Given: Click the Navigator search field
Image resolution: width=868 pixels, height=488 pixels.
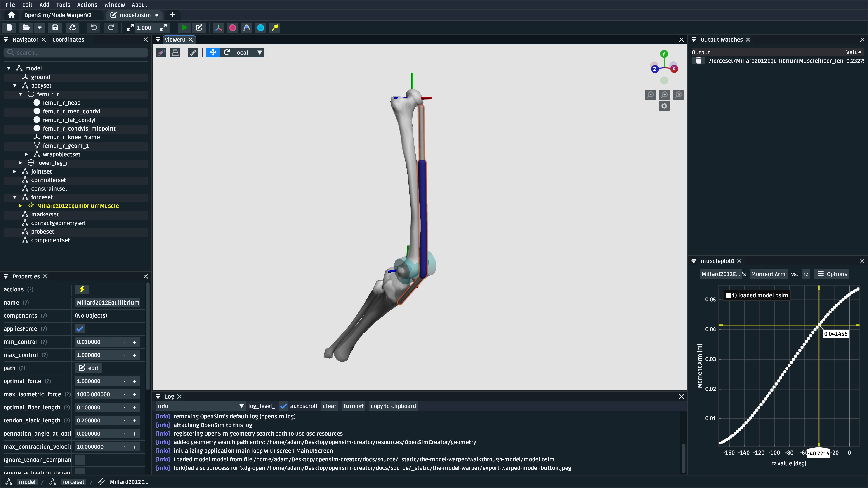Looking at the screenshot, I should point(76,53).
